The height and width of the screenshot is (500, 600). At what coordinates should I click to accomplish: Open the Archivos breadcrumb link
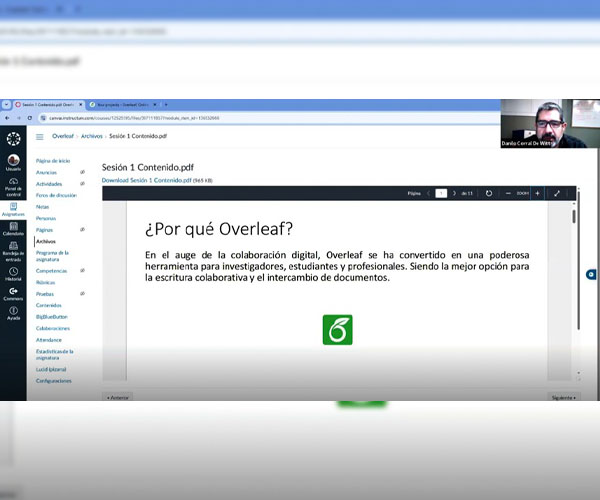pyautogui.click(x=92, y=136)
